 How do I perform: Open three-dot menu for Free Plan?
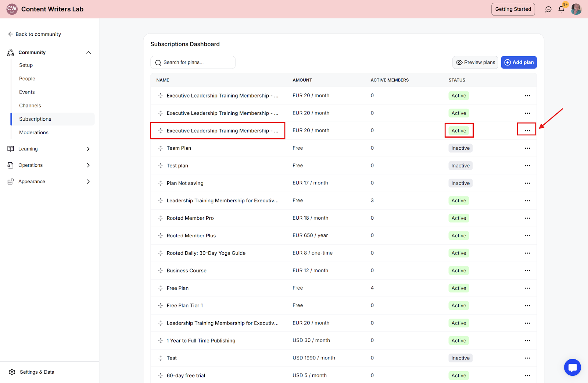(527, 288)
